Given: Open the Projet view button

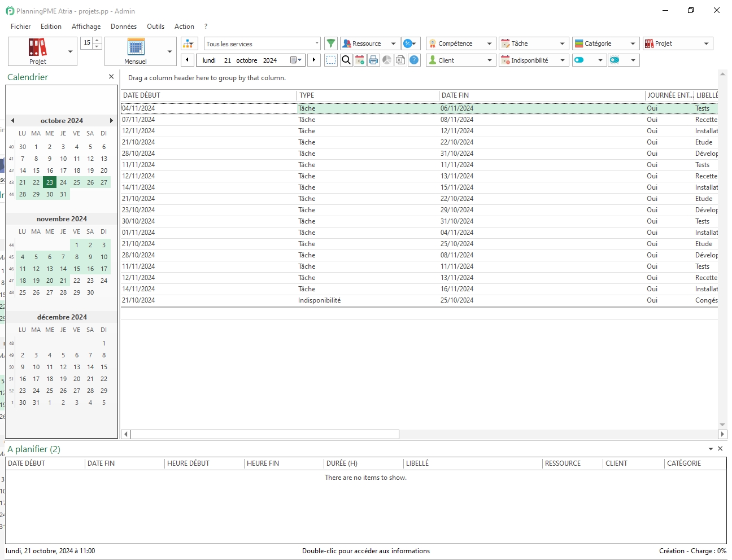Looking at the screenshot, I should pos(37,51).
